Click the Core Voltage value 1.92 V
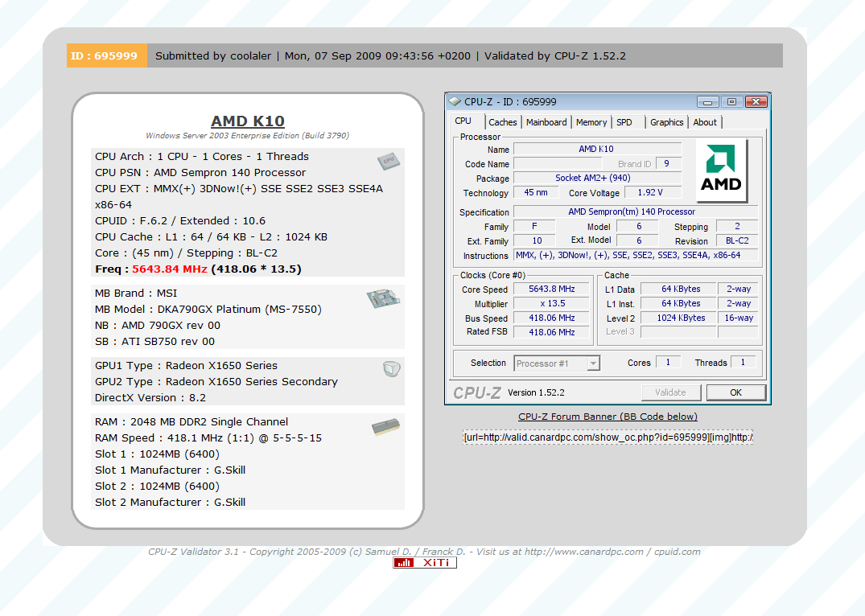Screen dimensions: 865x616 pyautogui.click(x=653, y=192)
